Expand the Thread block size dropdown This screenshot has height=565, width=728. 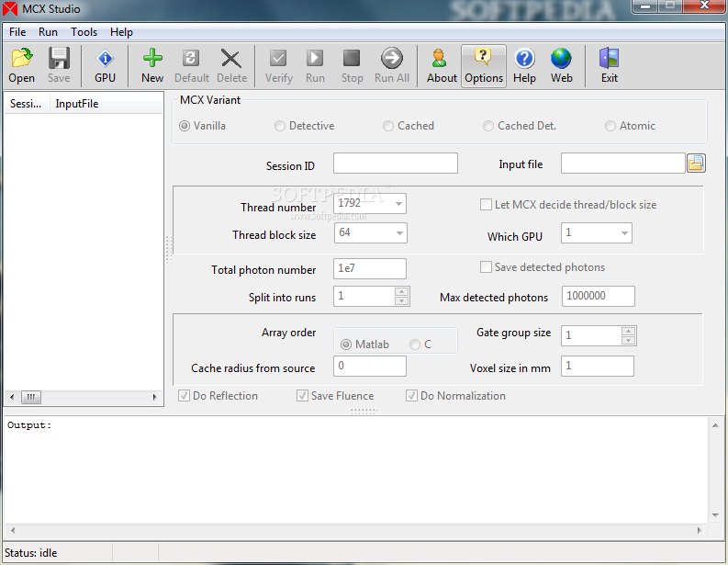399,232
